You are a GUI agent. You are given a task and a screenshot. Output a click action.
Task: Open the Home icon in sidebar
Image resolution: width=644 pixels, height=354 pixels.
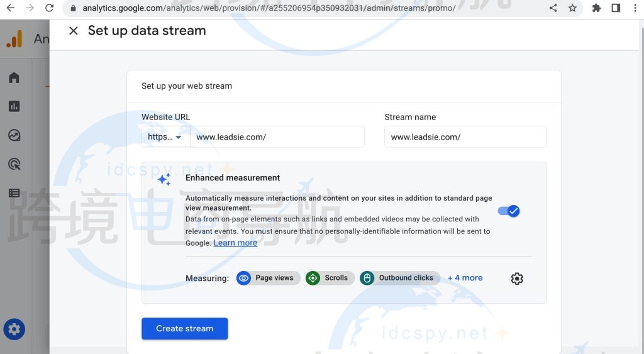coord(14,77)
